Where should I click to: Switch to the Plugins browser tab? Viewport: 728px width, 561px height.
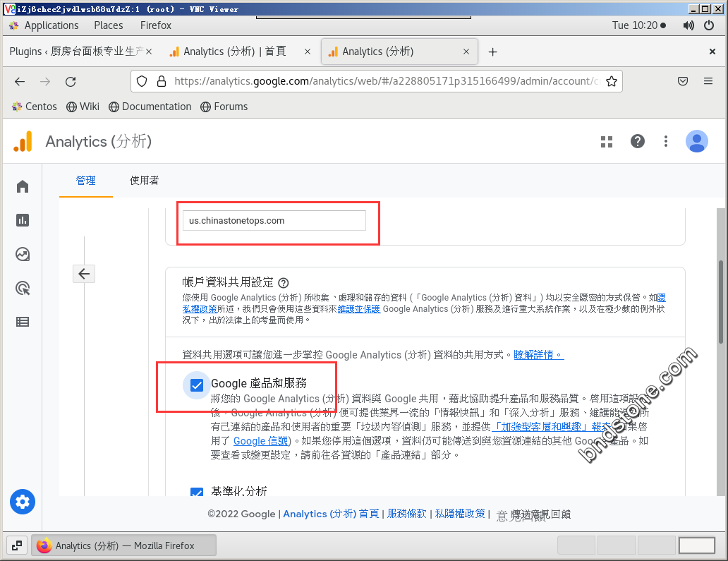click(76, 51)
